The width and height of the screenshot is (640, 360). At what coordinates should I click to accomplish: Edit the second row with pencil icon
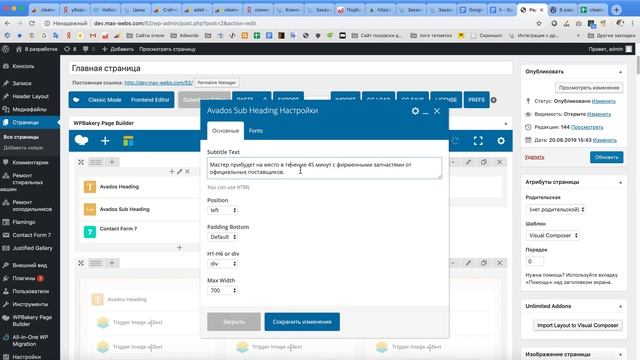coord(468,263)
